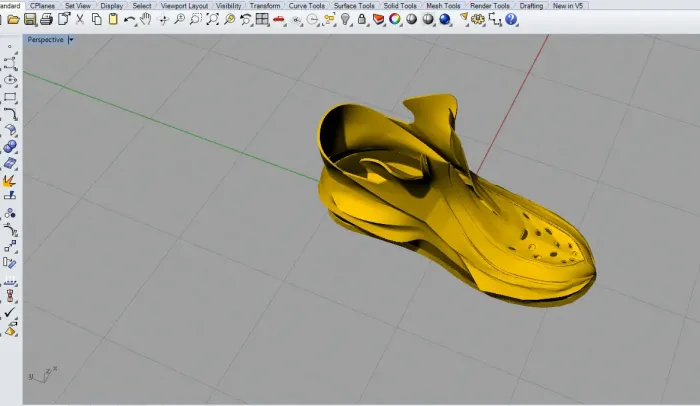Open Edit Layers icon
700x406 pixels.
[379, 20]
